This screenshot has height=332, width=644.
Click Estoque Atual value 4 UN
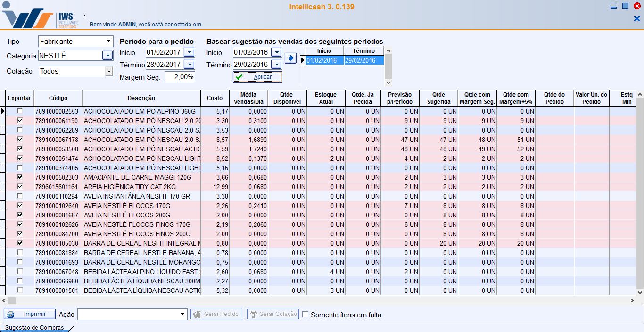pos(326,272)
